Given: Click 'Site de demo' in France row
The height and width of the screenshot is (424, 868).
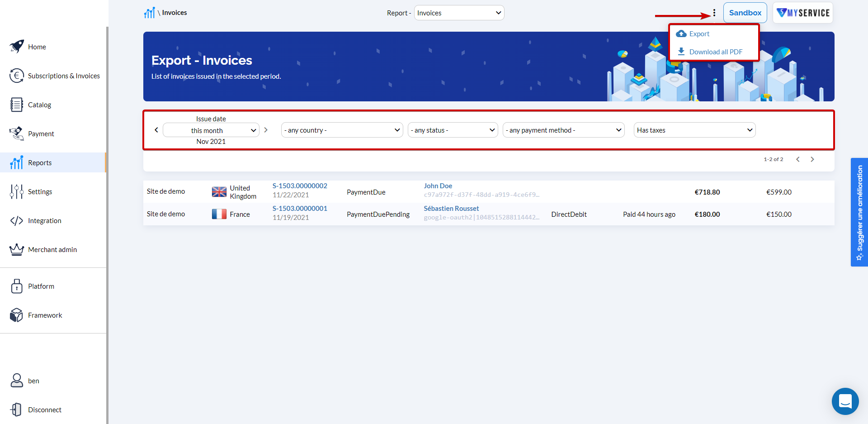Looking at the screenshot, I should [x=166, y=214].
